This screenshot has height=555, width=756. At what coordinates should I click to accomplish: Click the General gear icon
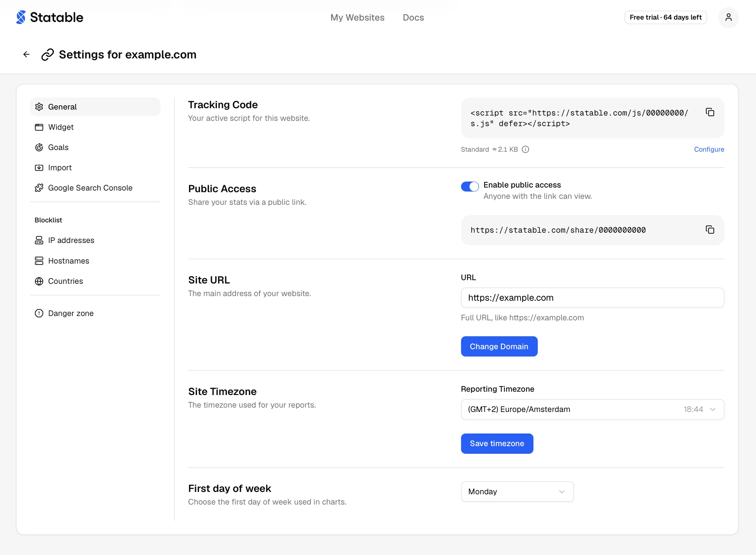(x=39, y=107)
